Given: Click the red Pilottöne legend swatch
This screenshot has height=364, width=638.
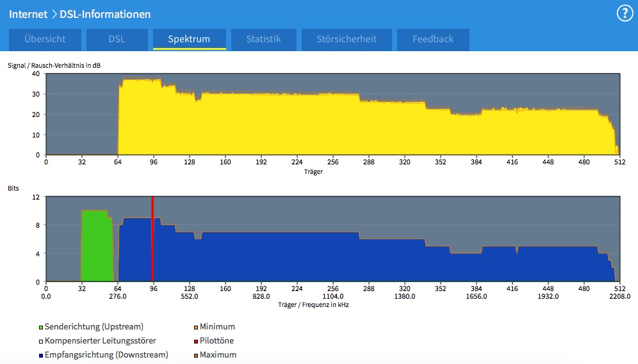Looking at the screenshot, I should tap(196, 342).
